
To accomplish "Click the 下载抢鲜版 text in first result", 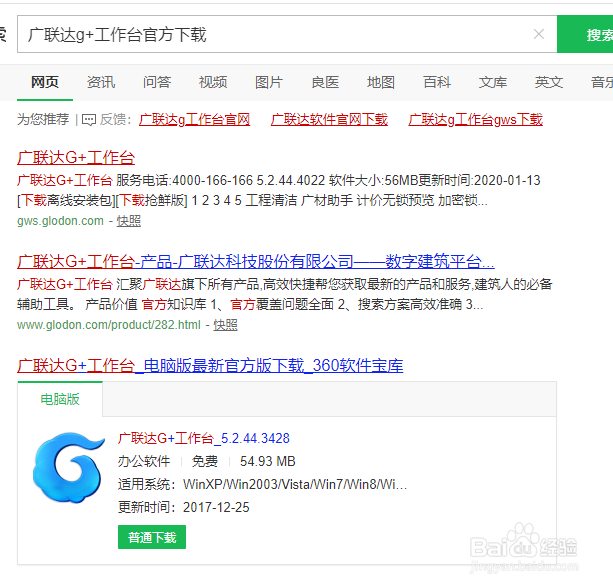I will [x=151, y=201].
